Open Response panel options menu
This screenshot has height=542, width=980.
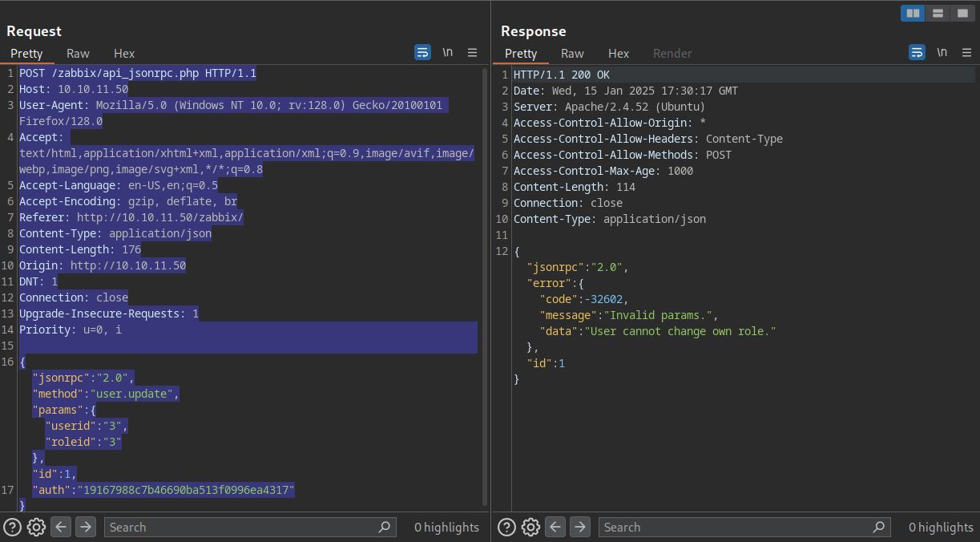(x=966, y=52)
